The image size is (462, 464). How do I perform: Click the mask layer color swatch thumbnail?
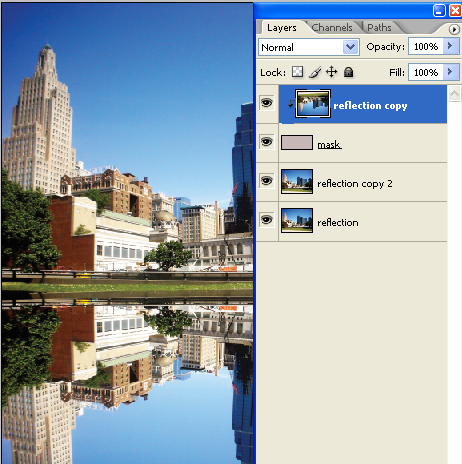click(x=297, y=142)
